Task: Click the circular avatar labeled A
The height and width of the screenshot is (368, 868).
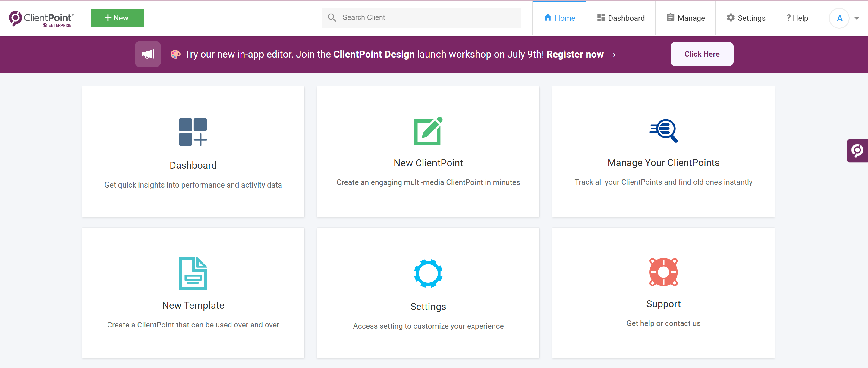Action: [840, 18]
